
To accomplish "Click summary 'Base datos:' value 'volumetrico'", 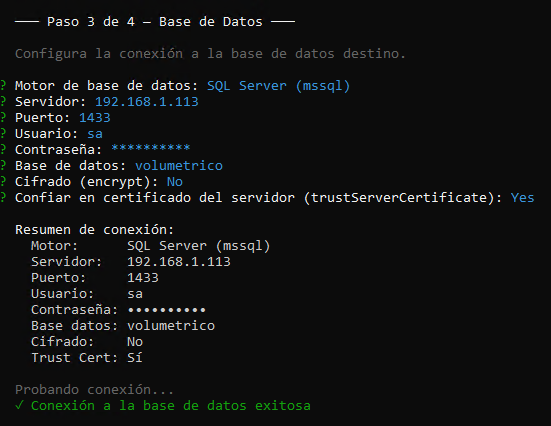I will click(171, 325).
